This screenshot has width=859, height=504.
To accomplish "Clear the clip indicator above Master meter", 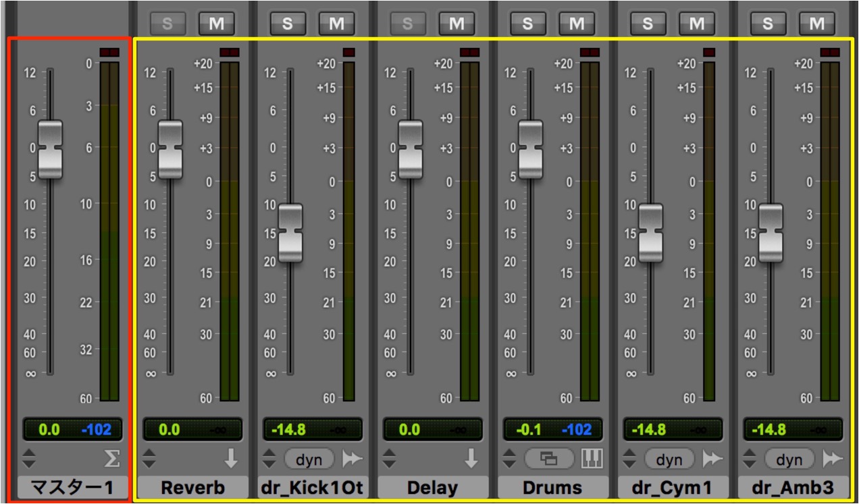I will tap(109, 52).
